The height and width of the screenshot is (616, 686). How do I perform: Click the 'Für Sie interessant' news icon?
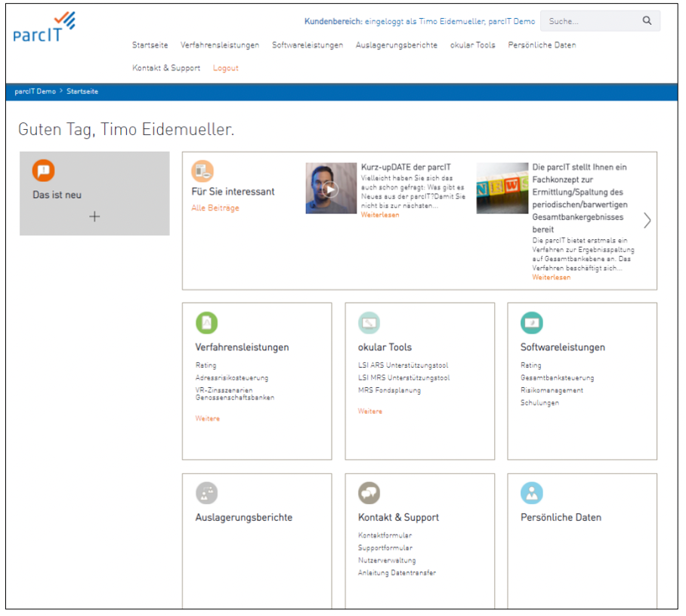click(x=202, y=171)
